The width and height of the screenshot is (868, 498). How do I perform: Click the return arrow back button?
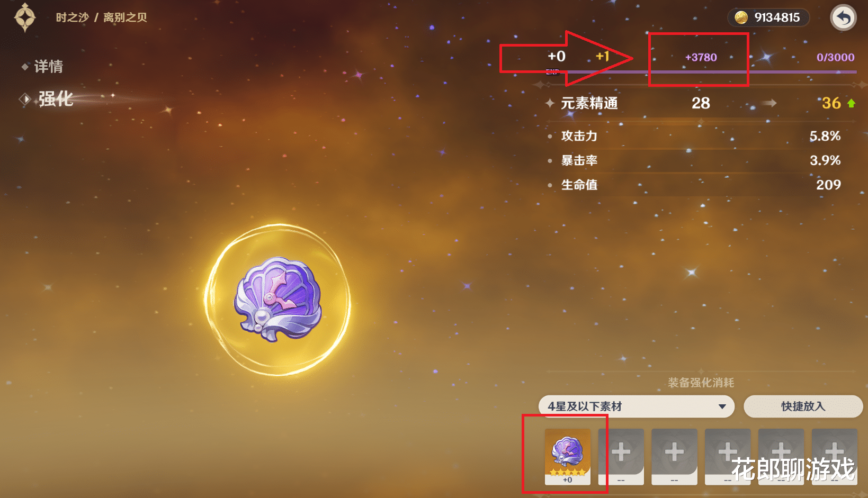point(843,17)
